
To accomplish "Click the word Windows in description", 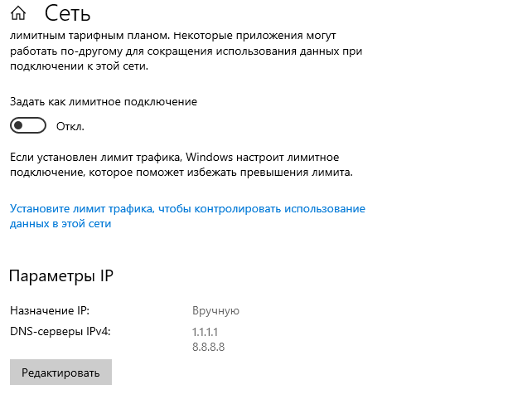I will [210, 157].
